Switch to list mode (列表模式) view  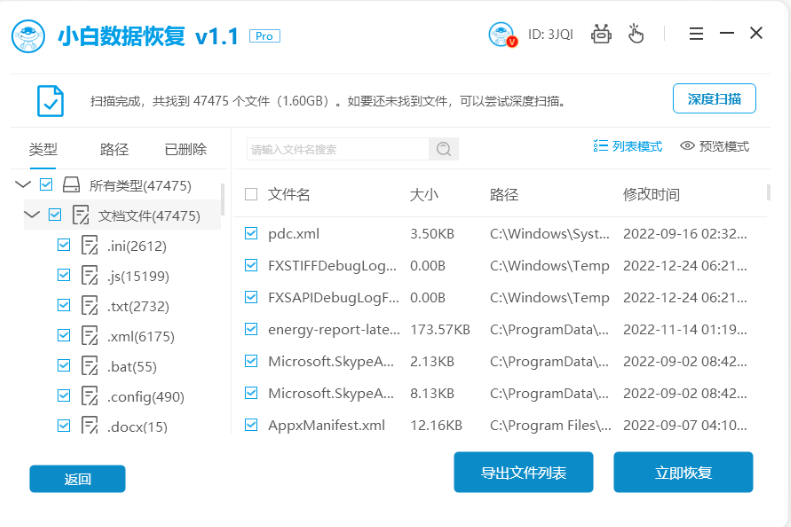[x=627, y=146]
